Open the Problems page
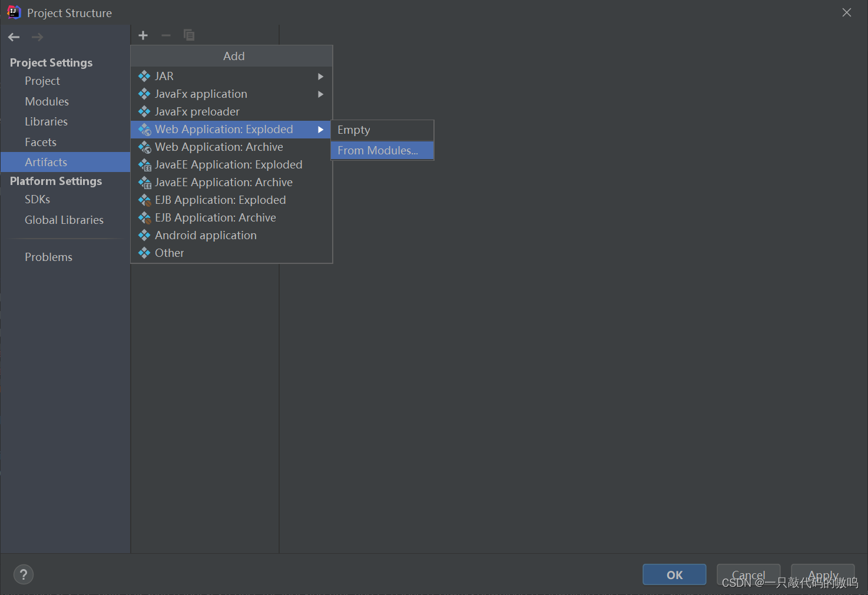This screenshot has width=868, height=595. [x=65, y=257]
